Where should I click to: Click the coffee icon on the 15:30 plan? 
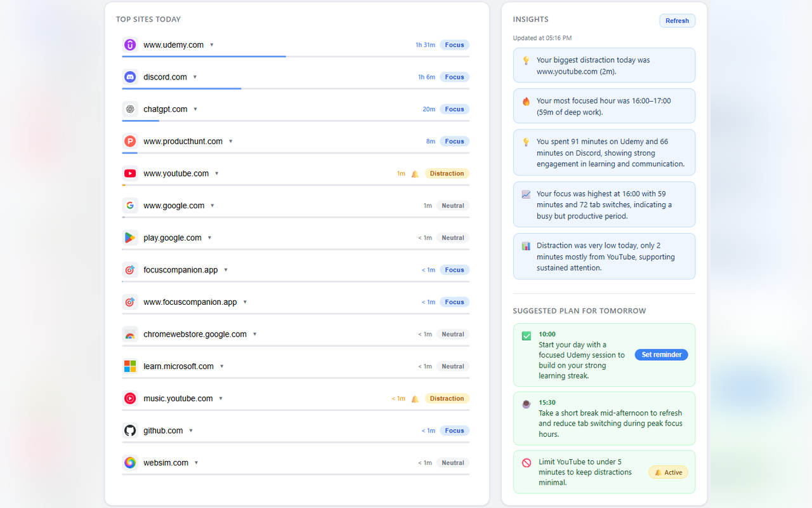click(x=527, y=404)
